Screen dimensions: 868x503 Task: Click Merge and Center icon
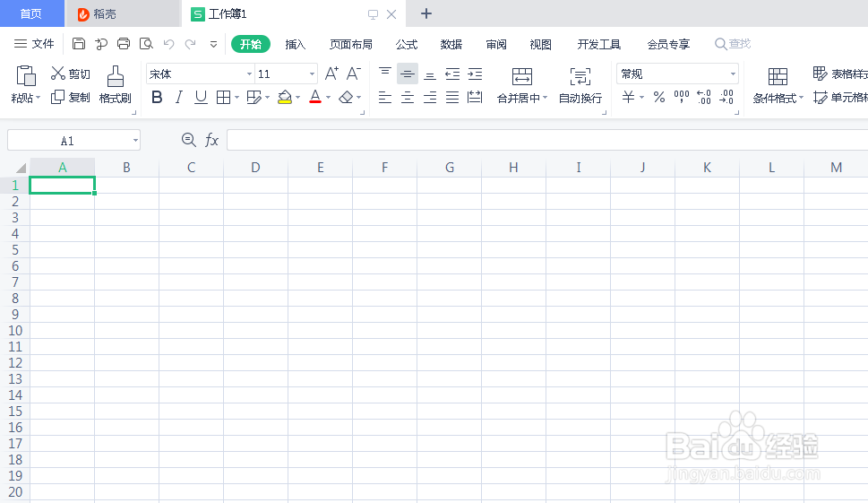coord(522,76)
